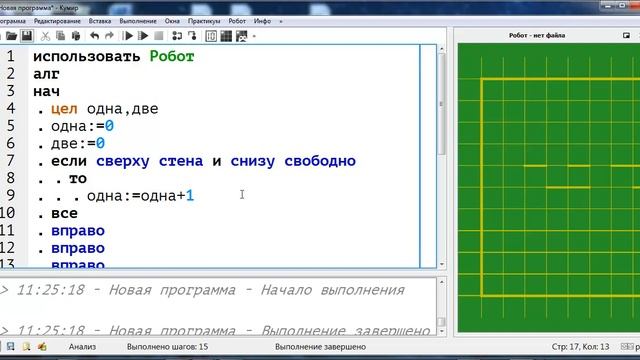Image resolution: width=640 pixels, height=360 pixels.
Task: Expand the toolbar overflow arrow
Action: (x=254, y=36)
